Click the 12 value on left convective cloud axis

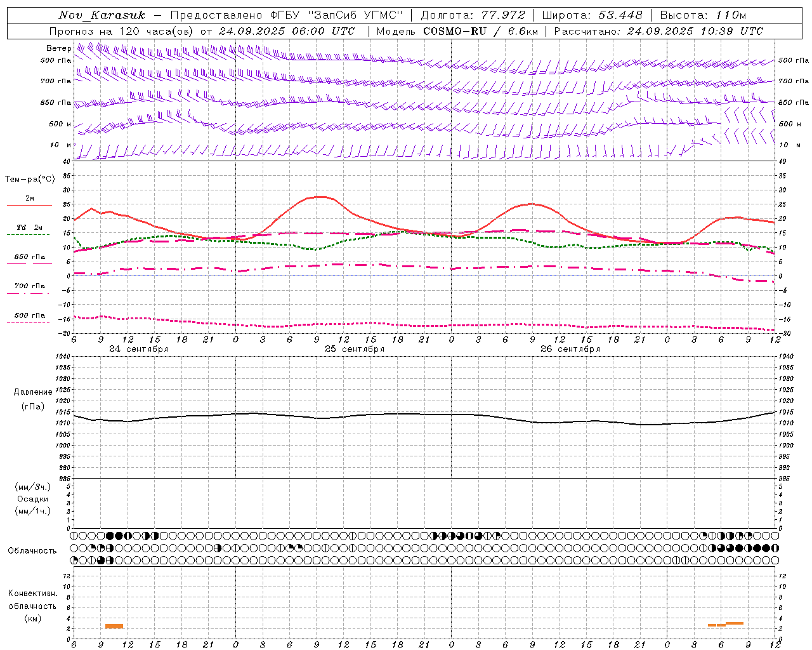point(68,576)
